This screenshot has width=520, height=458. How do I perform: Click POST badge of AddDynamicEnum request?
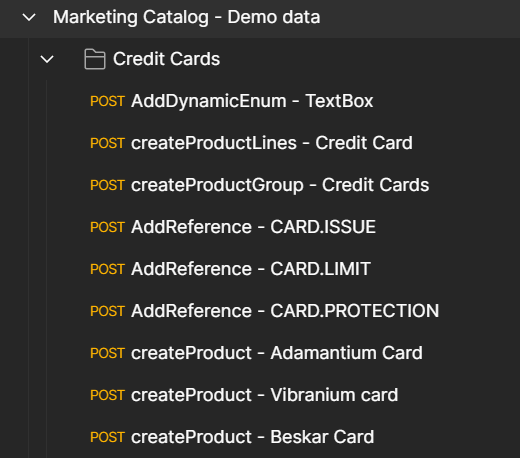[107, 101]
